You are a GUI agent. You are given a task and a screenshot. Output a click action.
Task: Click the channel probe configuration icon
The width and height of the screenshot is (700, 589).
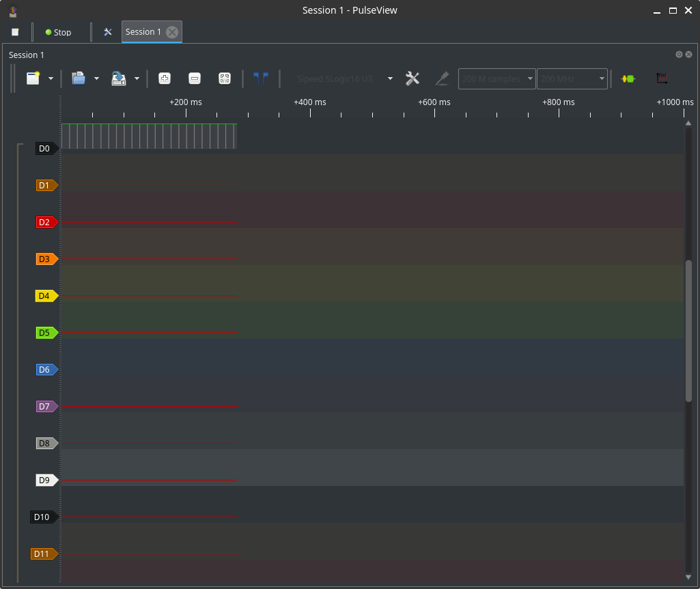coord(443,78)
